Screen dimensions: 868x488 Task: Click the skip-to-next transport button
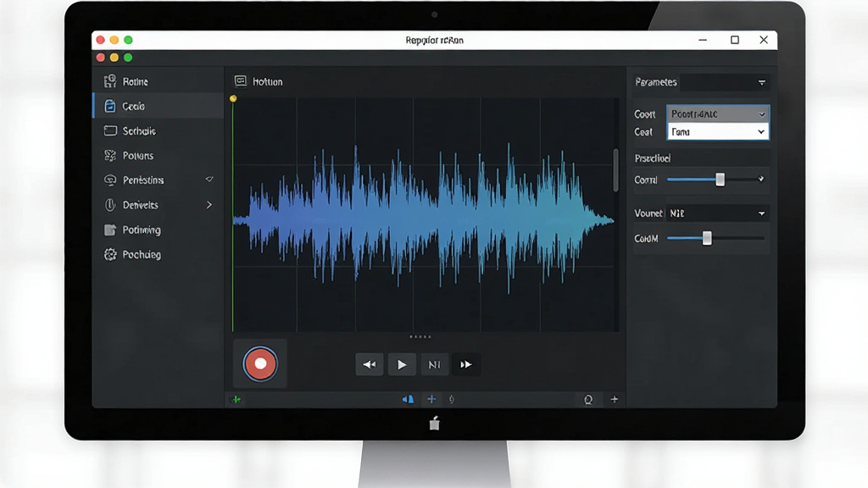tap(435, 364)
